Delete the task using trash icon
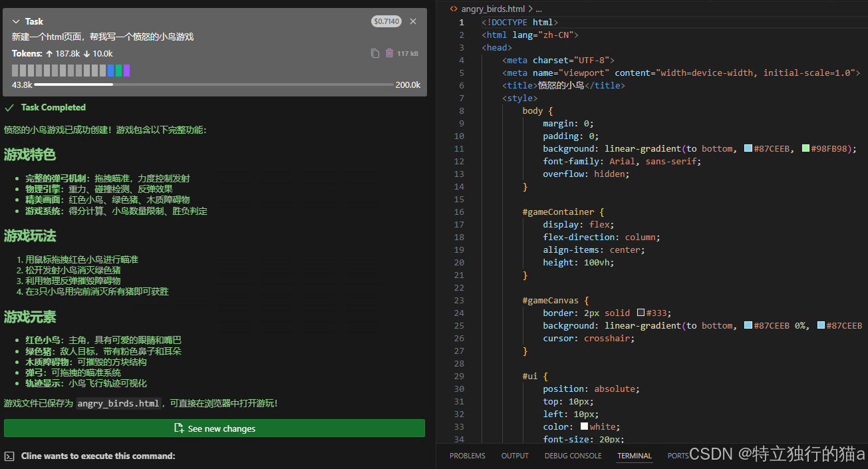Viewport: 868px width, 469px height. point(390,53)
